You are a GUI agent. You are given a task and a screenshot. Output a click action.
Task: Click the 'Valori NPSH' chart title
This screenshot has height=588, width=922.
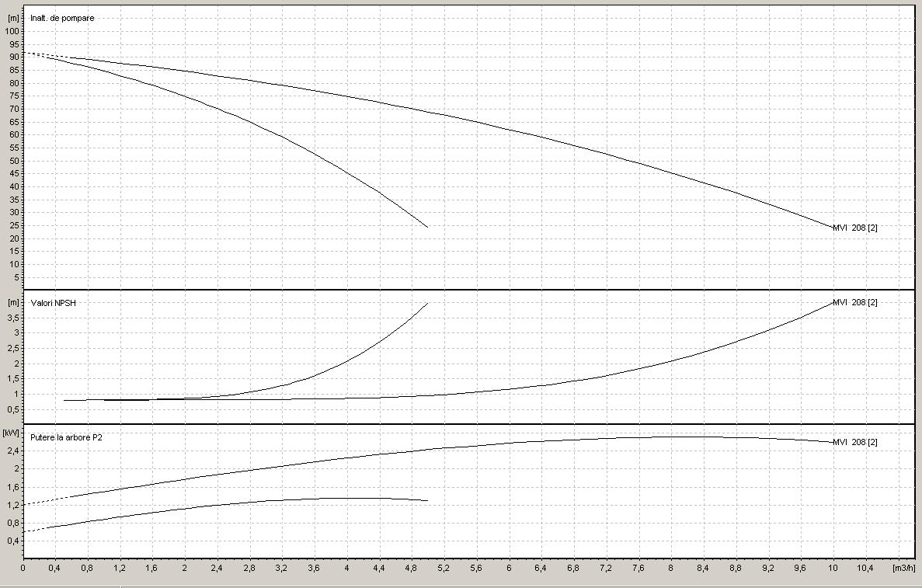coord(52,303)
